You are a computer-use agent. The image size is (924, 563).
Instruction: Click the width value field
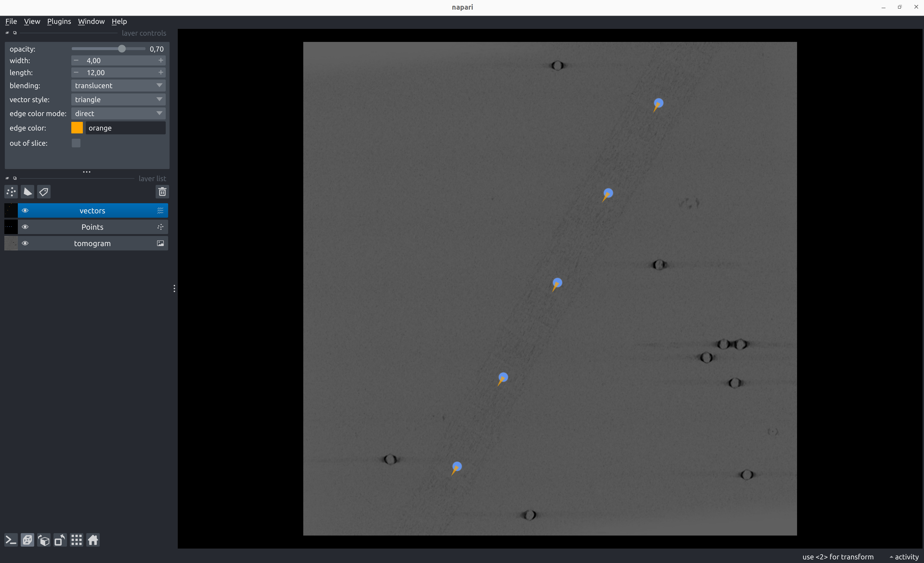pos(119,60)
